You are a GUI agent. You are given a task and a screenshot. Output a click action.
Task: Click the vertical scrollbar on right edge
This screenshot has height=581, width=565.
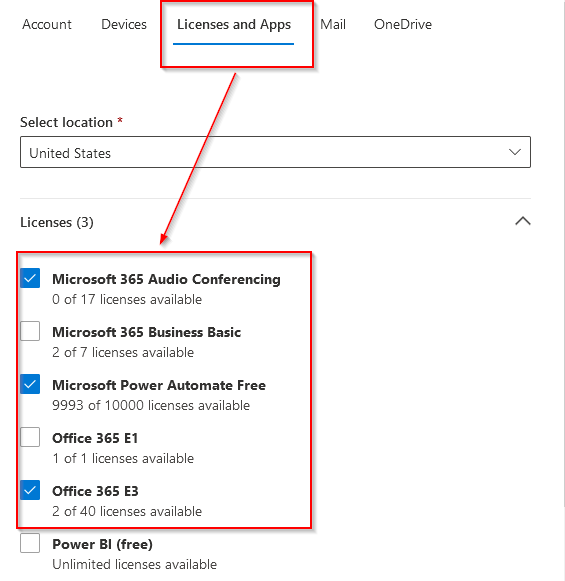pos(564,253)
